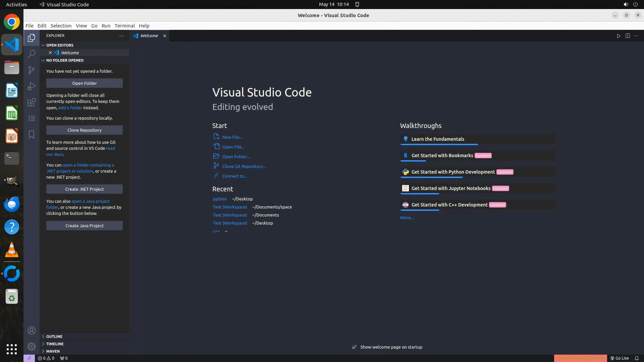Select the Welcome editor tab
This screenshot has width=644, height=362.
[149, 36]
